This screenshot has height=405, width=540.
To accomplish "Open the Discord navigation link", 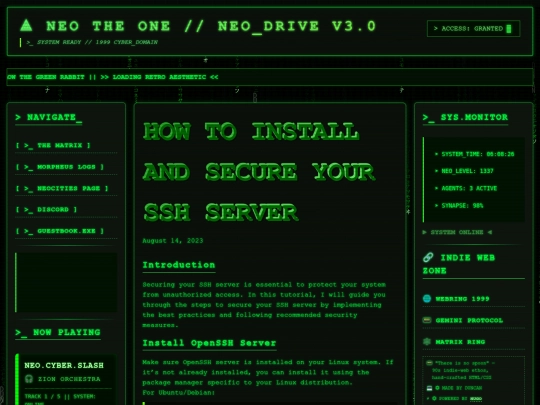I will (x=46, y=209).
